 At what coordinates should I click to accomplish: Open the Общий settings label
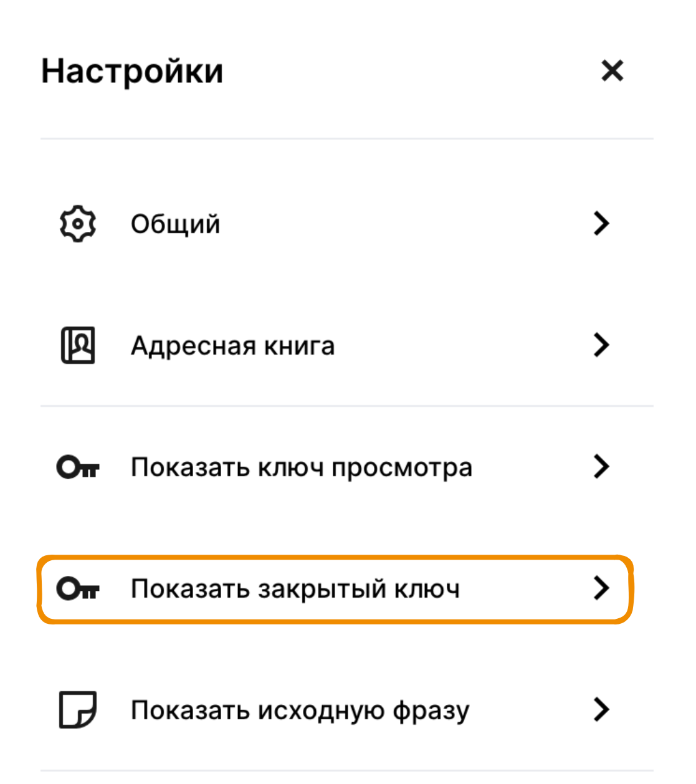(x=175, y=224)
